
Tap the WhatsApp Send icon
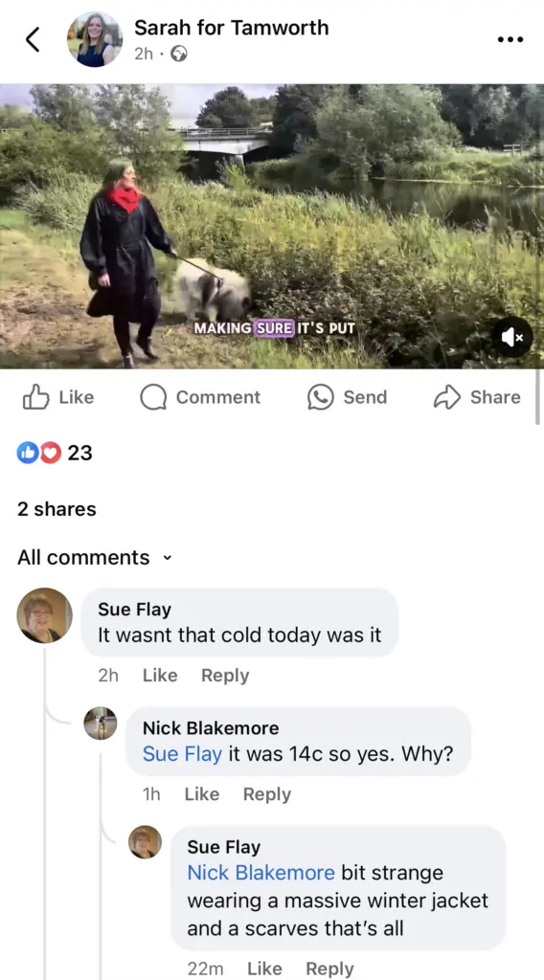click(320, 397)
